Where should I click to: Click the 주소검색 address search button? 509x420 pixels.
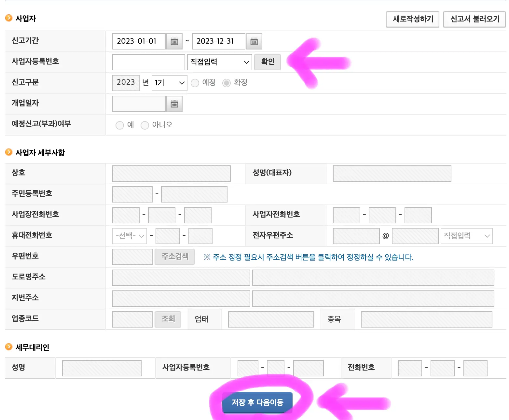174,257
